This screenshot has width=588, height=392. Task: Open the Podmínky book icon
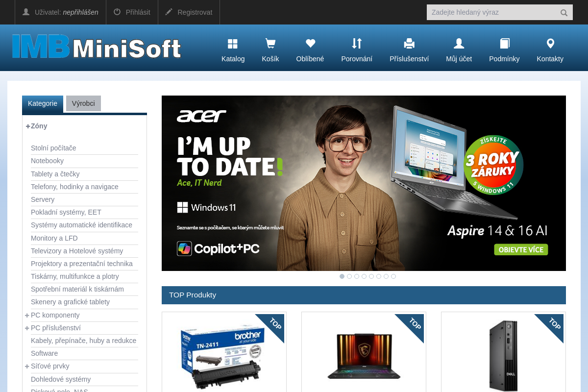coord(504,44)
